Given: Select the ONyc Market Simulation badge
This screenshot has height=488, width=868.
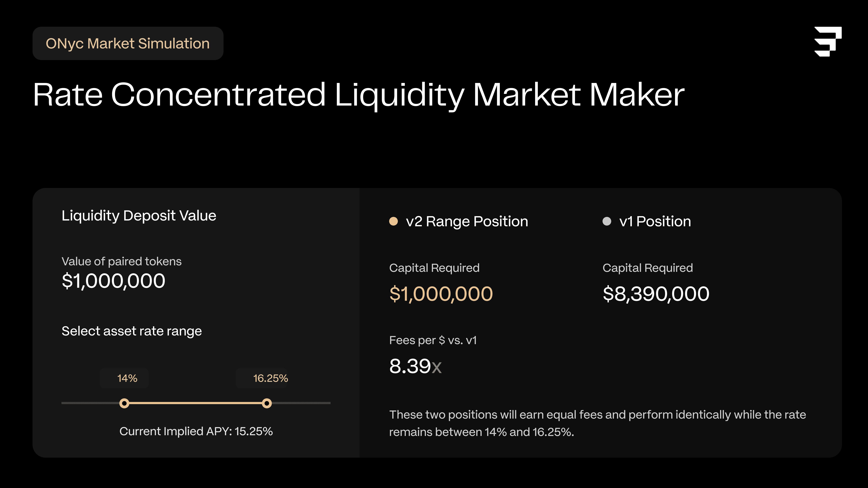Looking at the screenshot, I should pyautogui.click(x=128, y=43).
